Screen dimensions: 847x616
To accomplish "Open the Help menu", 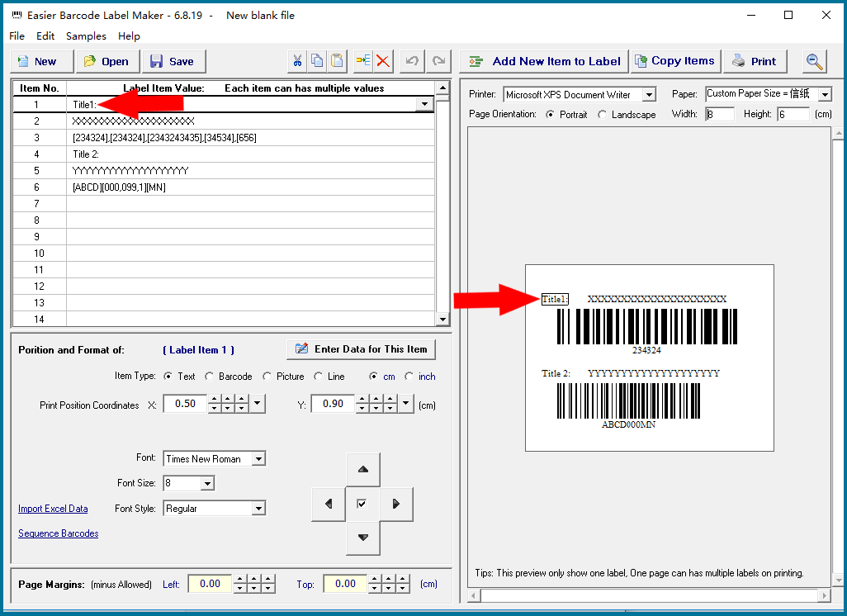I will click(129, 36).
